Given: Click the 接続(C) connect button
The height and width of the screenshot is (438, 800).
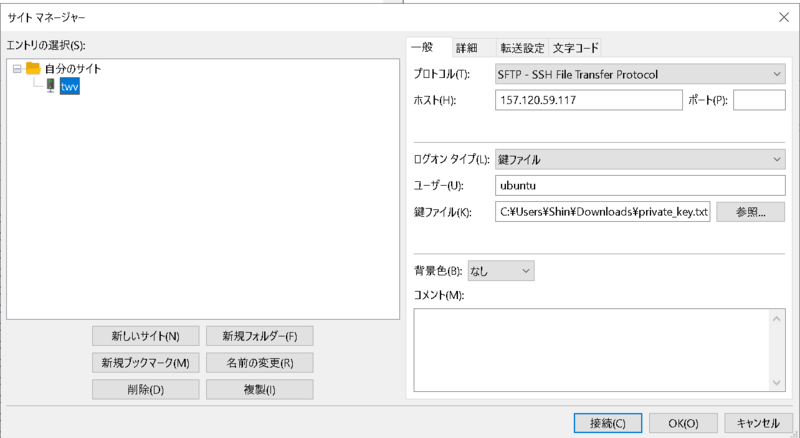Looking at the screenshot, I should coord(608,423).
